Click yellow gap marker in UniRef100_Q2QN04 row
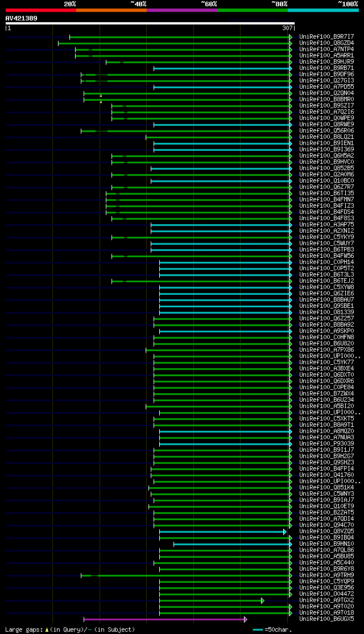 (101, 96)
